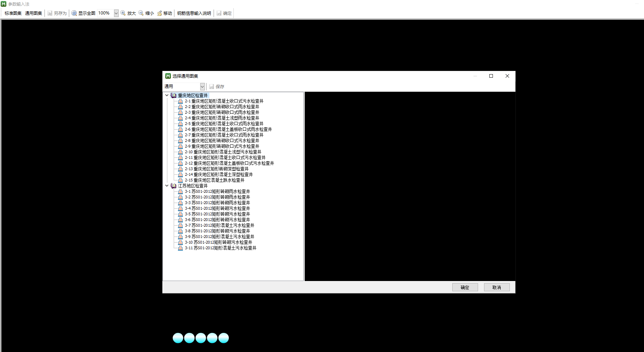
Task: Click the black preview pane in dialog
Action: point(410,186)
